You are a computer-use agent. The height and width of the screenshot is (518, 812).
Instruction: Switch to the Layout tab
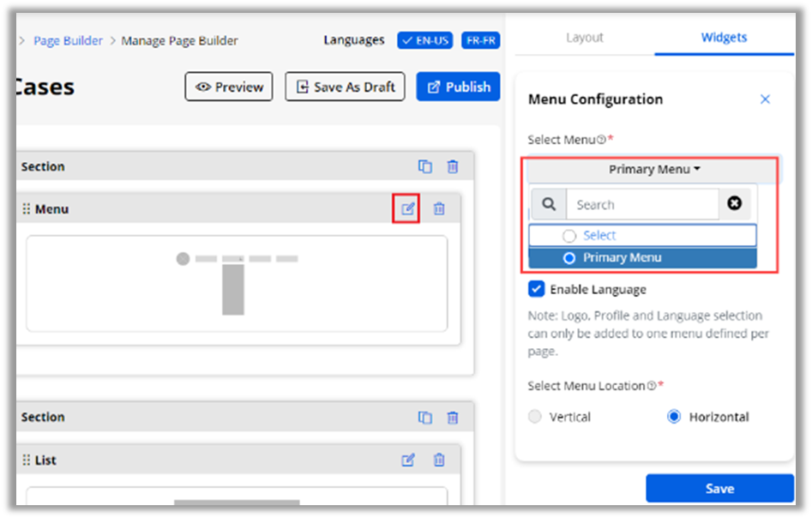pyautogui.click(x=584, y=38)
